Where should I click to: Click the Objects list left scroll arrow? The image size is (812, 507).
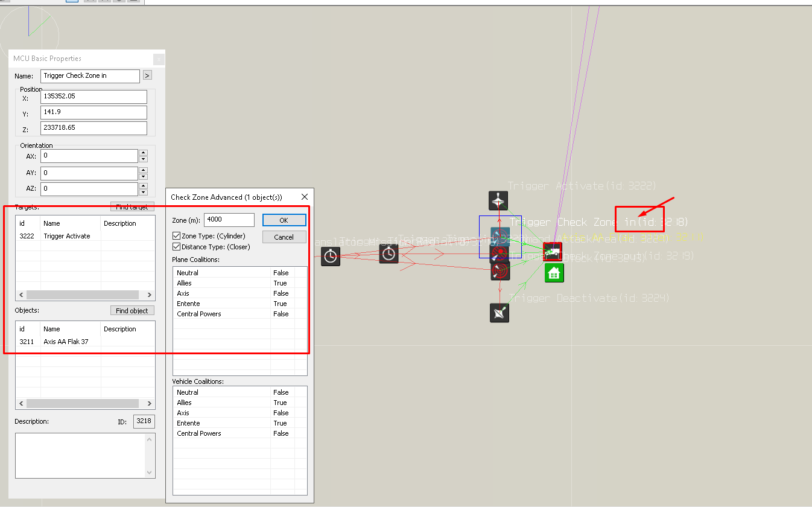point(21,403)
